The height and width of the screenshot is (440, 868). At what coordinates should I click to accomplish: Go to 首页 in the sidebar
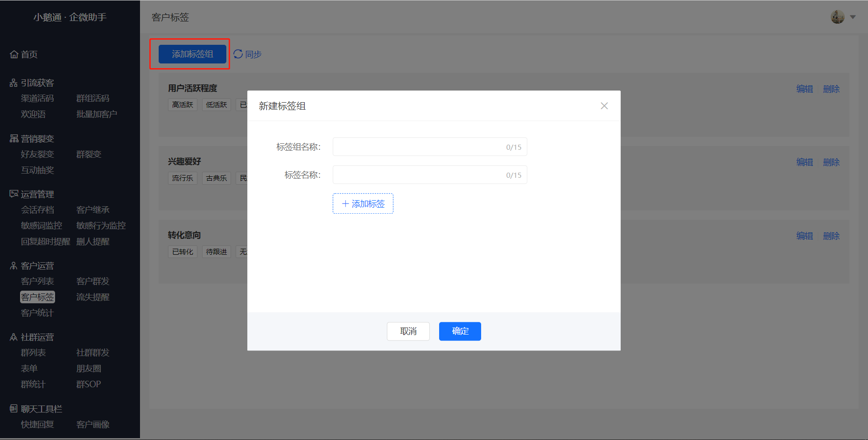point(24,55)
